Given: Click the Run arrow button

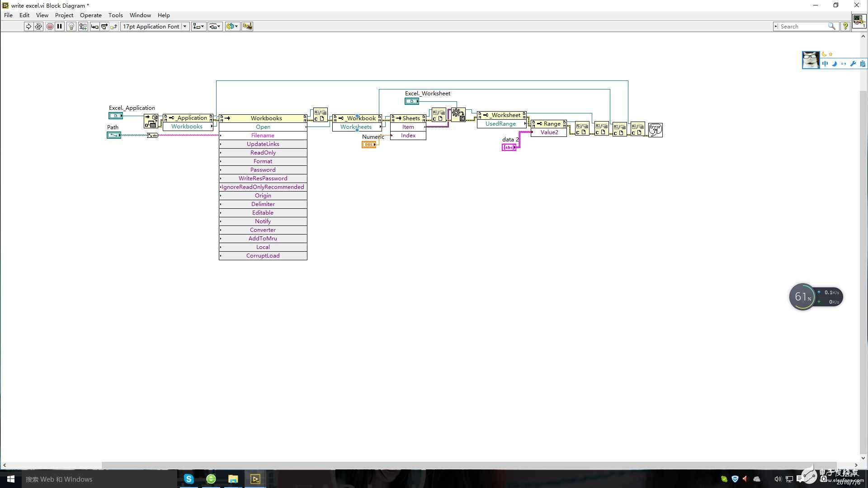Looking at the screenshot, I should pyautogui.click(x=28, y=26).
